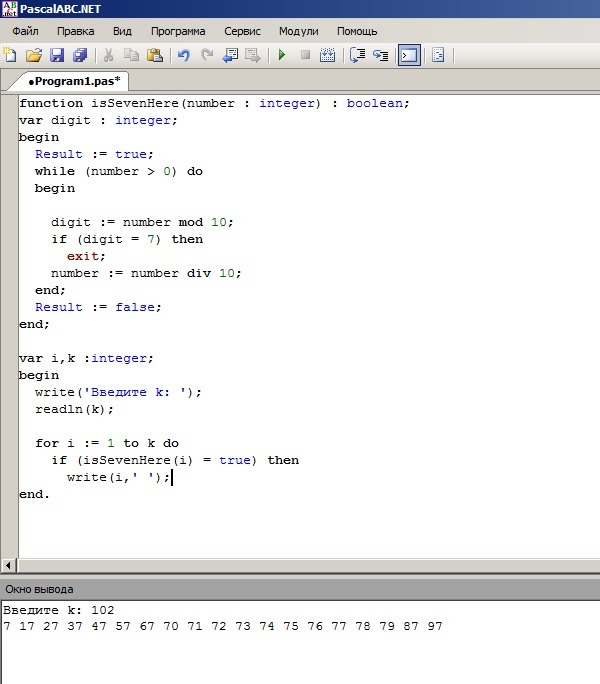The width and height of the screenshot is (600, 684).
Task: Click the PascalABC.NET title bar icon
Action: (9, 8)
